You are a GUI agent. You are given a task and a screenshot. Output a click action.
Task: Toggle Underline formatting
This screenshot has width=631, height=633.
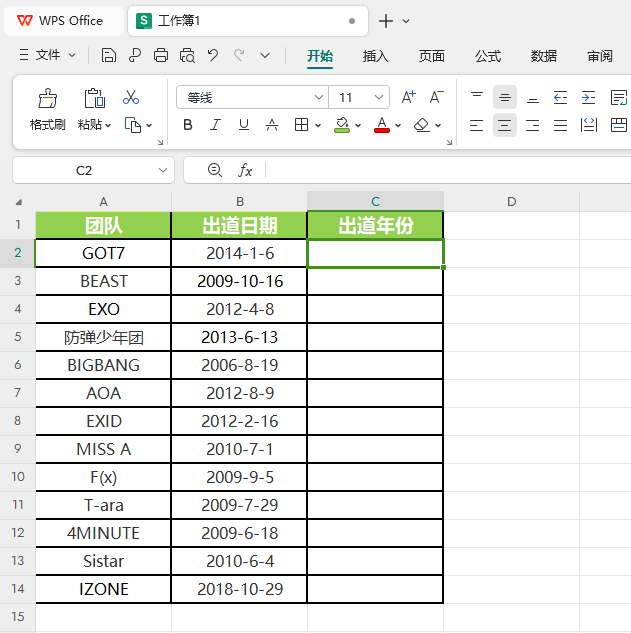[244, 125]
